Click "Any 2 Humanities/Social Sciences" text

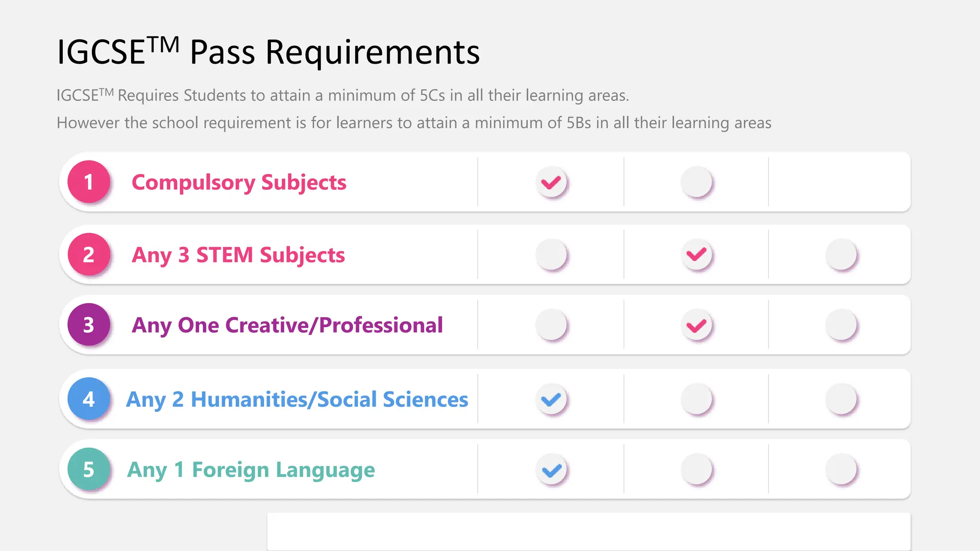pyautogui.click(x=297, y=399)
